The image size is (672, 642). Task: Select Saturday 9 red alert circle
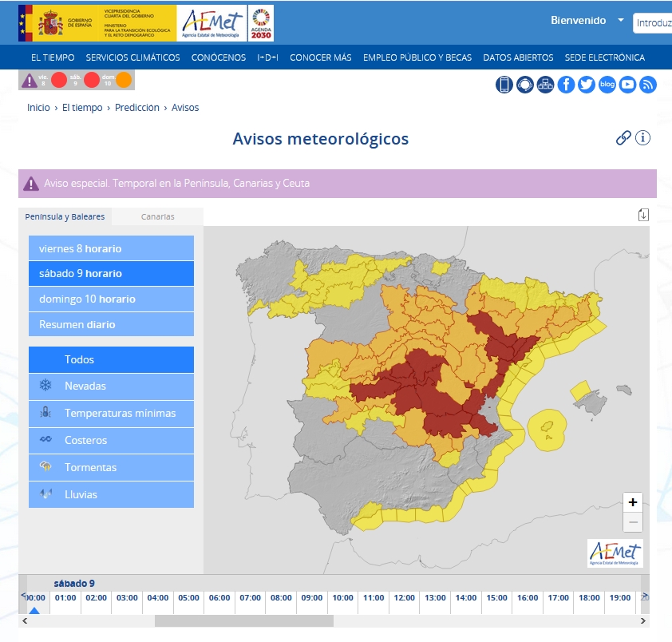[92, 80]
